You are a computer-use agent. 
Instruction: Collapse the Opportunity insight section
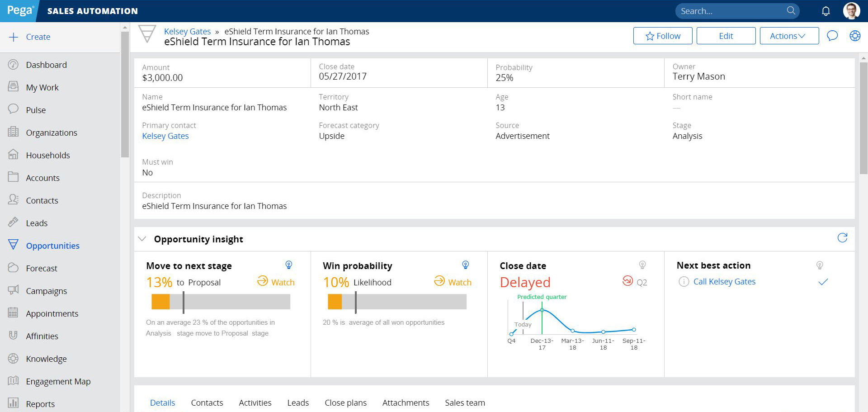[142, 239]
